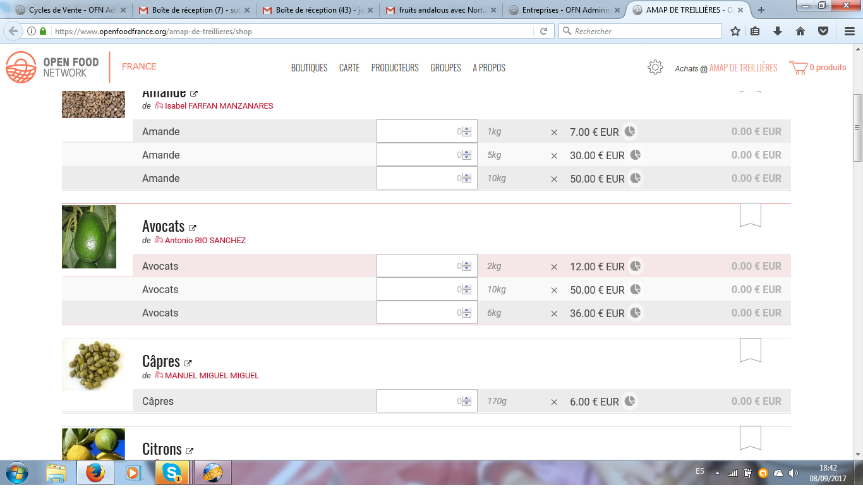Click the Windows Start button

[17, 472]
